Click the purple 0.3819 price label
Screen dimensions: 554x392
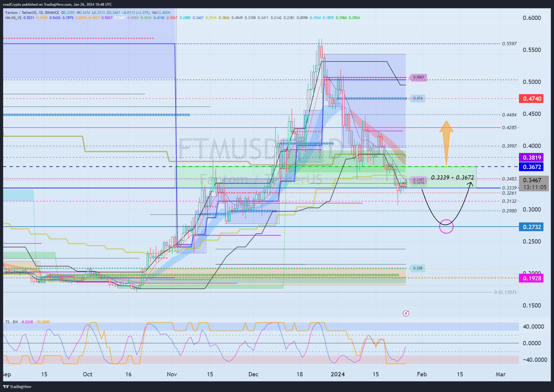click(531, 158)
